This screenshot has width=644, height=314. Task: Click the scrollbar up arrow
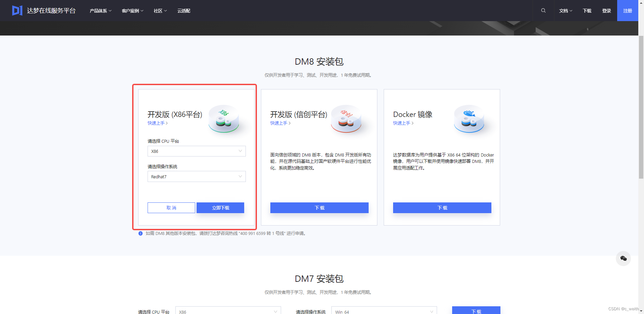click(x=641, y=3)
